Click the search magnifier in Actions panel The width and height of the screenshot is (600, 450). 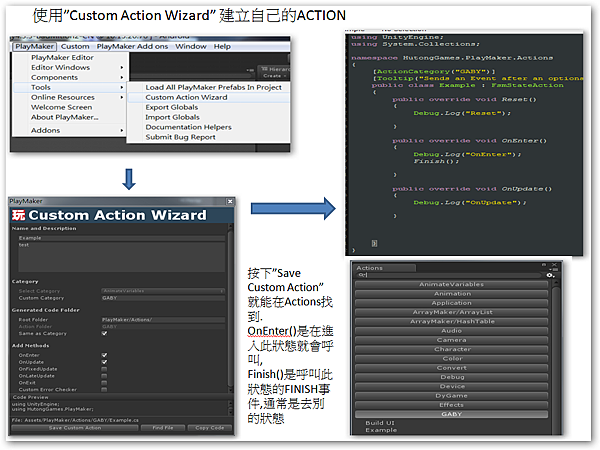pos(360,275)
